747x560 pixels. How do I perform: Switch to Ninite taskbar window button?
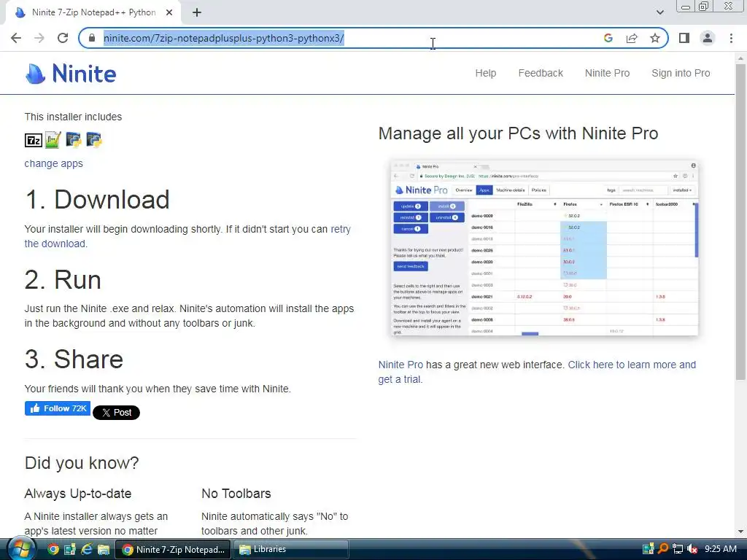pyautogui.click(x=174, y=550)
